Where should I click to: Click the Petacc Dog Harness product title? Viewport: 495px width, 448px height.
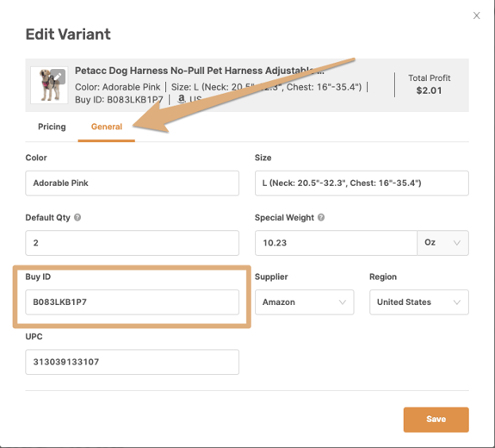coord(199,71)
